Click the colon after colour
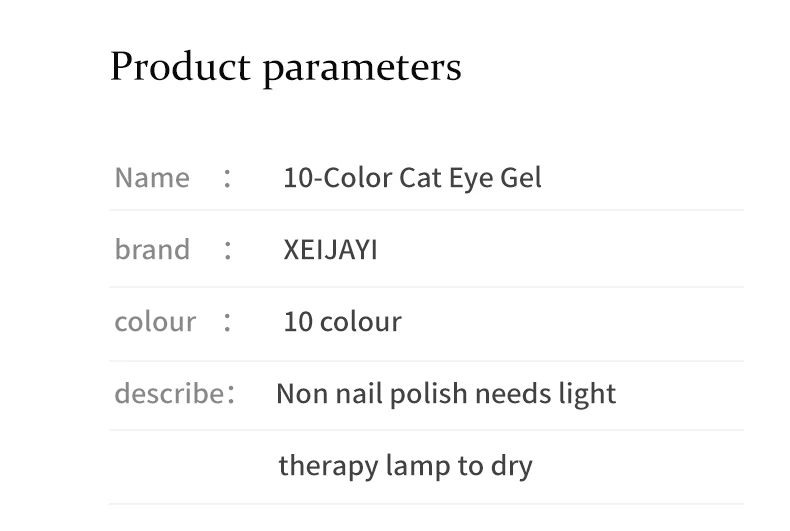This screenshot has width=790, height=531. tap(228, 322)
